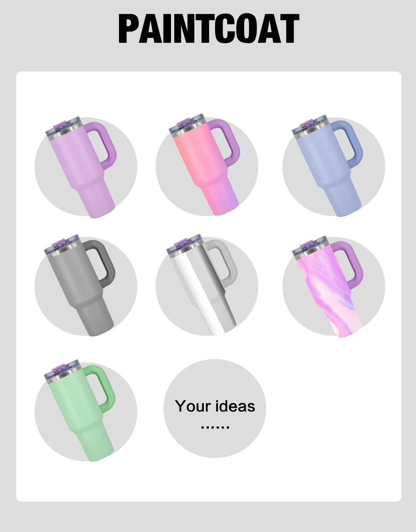Click the dotted ellipsis under 'Your ideas'

point(215,427)
